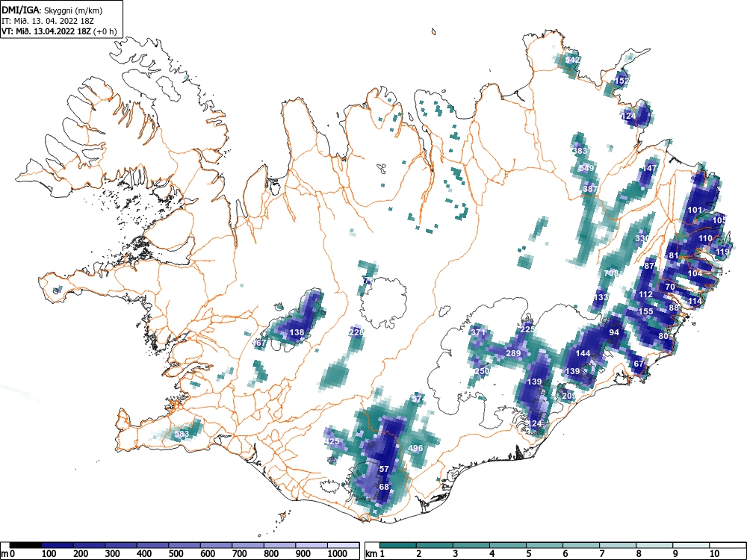
Task: Click the 'VT: Mið. 13.04.2022 18Z (+0 h)' line
Action: pyautogui.click(x=59, y=31)
